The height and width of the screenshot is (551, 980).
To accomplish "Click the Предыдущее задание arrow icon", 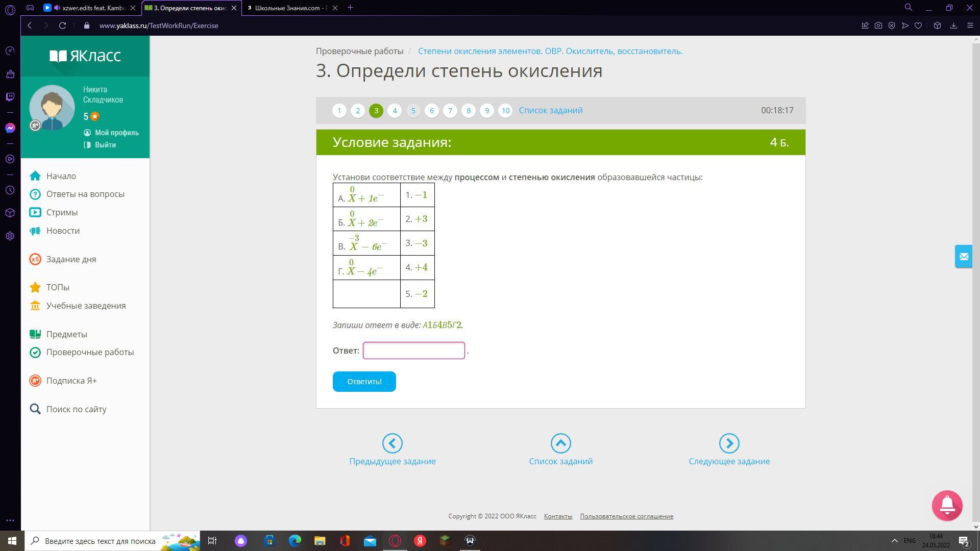I will [392, 443].
